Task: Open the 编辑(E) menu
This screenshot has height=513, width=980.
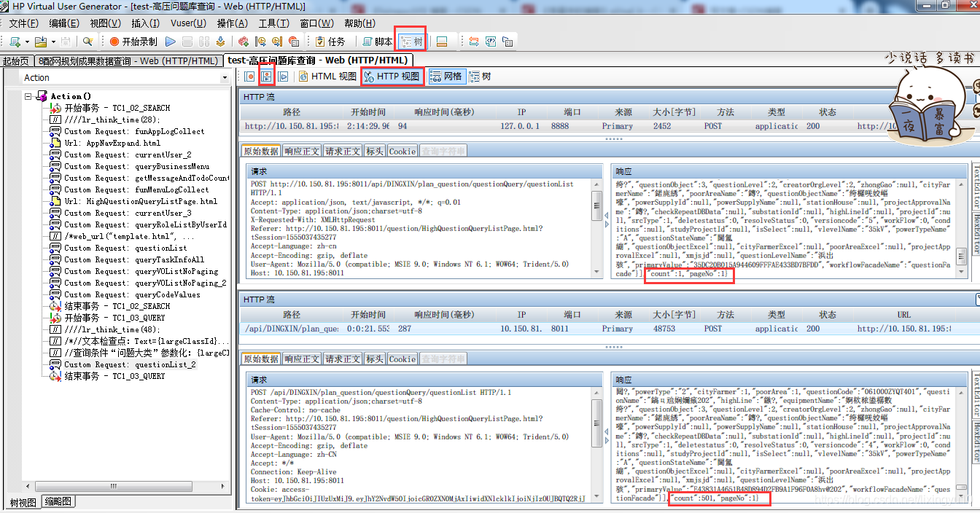Action: point(63,23)
